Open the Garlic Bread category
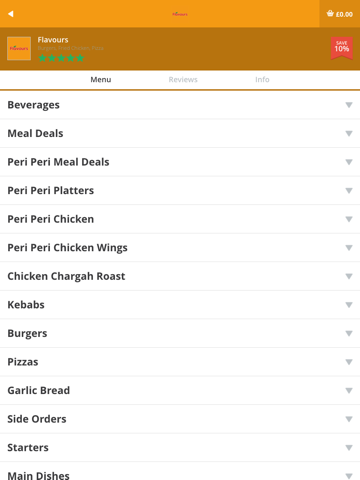 point(180,390)
